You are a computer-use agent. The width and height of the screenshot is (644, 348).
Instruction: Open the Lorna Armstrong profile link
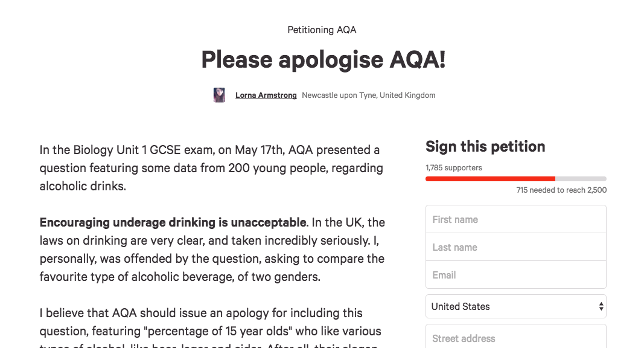pos(266,95)
